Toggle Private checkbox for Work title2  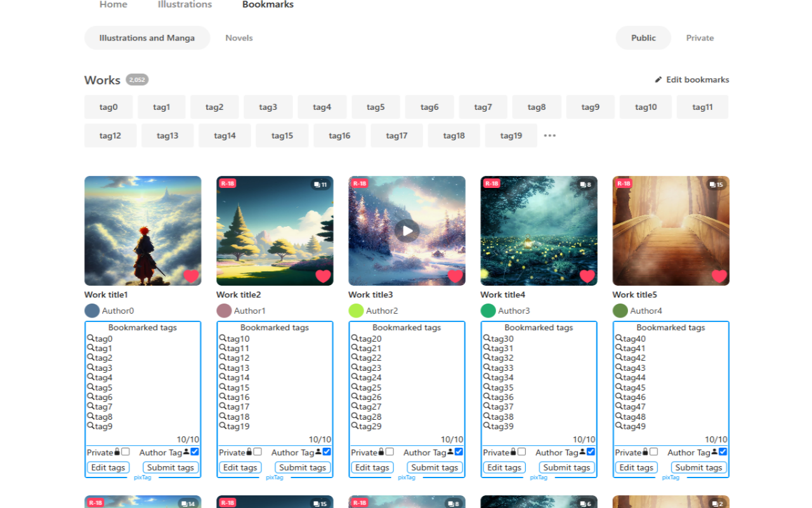pos(258,452)
